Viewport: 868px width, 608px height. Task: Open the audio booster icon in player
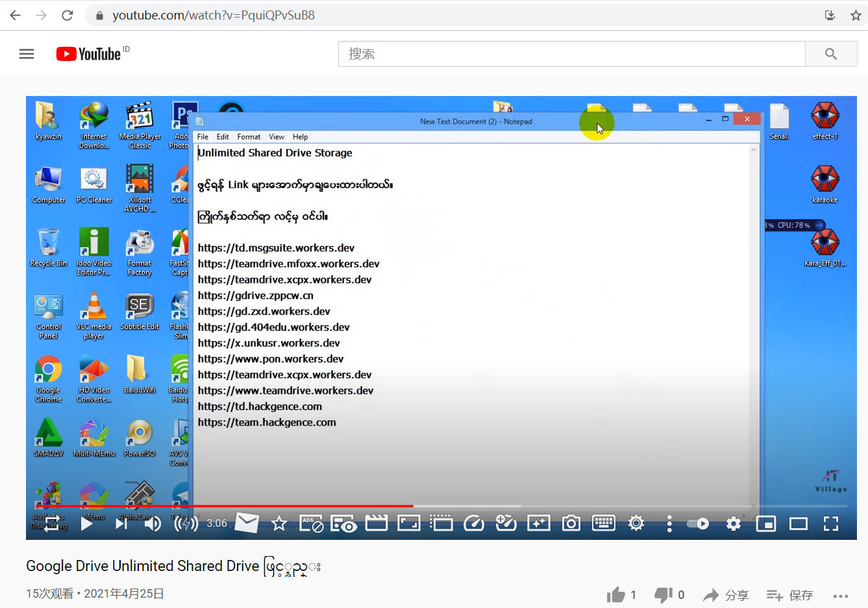point(186,524)
